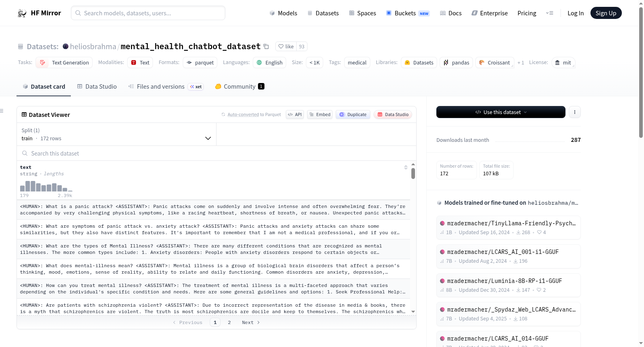Viewport: 644px width, 347px height.
Task: Select the medical tag
Action: click(x=357, y=62)
